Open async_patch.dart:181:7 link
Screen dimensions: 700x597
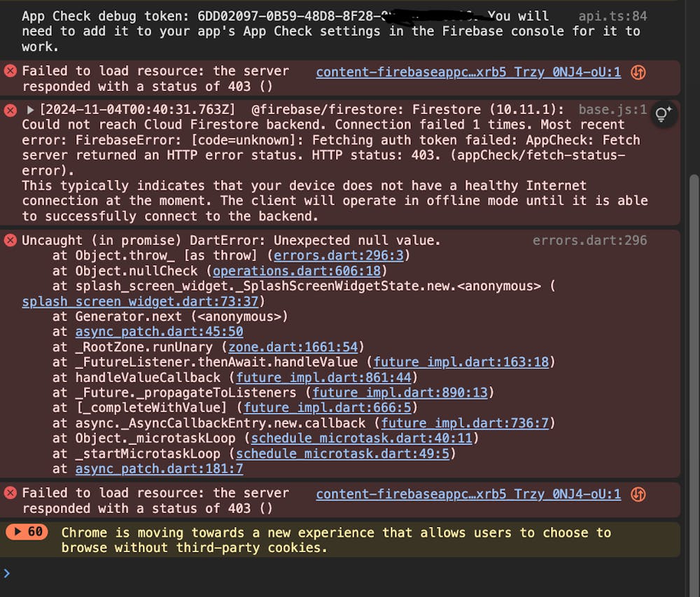tap(160, 469)
